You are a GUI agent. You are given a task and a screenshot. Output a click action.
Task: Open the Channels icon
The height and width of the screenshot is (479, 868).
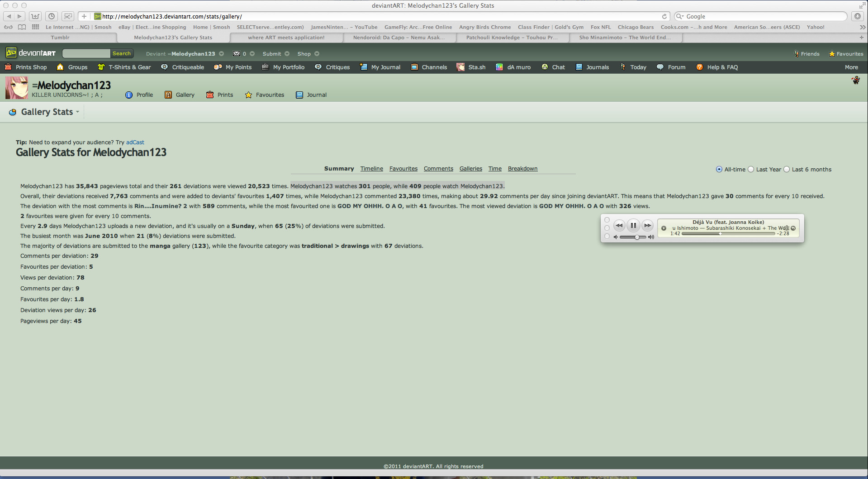(x=414, y=67)
